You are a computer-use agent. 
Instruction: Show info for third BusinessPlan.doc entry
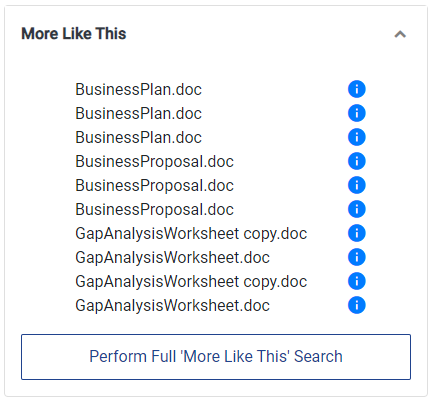tap(357, 137)
